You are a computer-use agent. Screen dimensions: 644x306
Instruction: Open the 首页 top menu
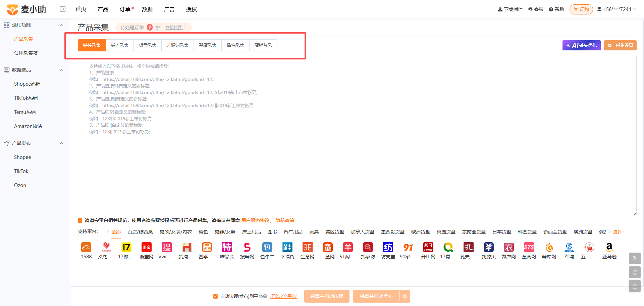point(81,9)
